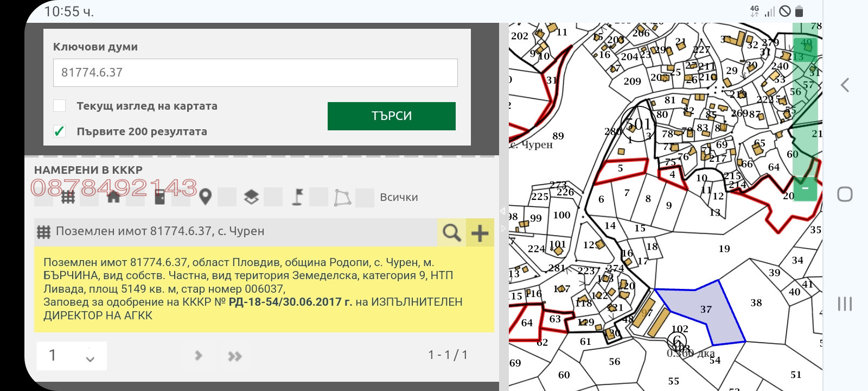The image size is (868, 391).
Task: Click the keywords field containing 81774.6.37
Action: tap(255, 73)
